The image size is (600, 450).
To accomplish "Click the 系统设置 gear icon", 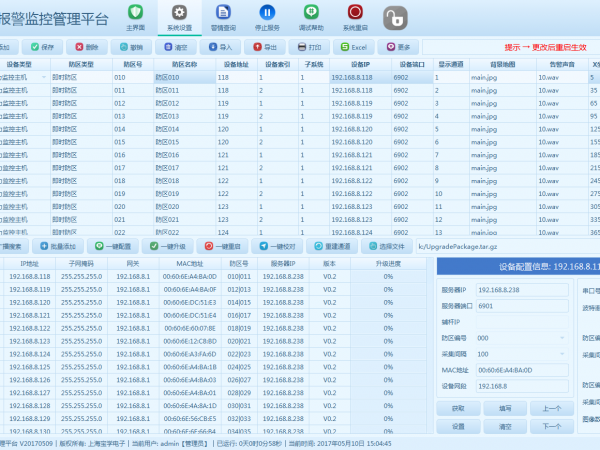I will [179, 15].
